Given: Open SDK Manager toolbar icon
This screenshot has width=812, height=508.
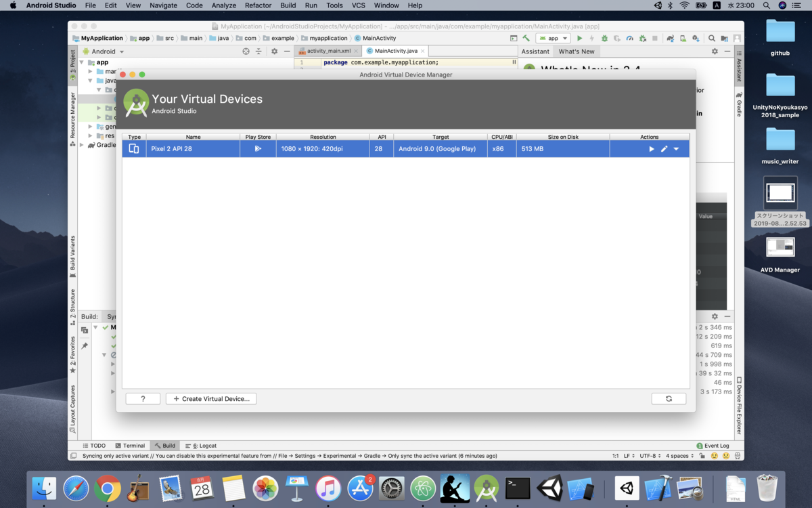Looking at the screenshot, I should (x=696, y=39).
